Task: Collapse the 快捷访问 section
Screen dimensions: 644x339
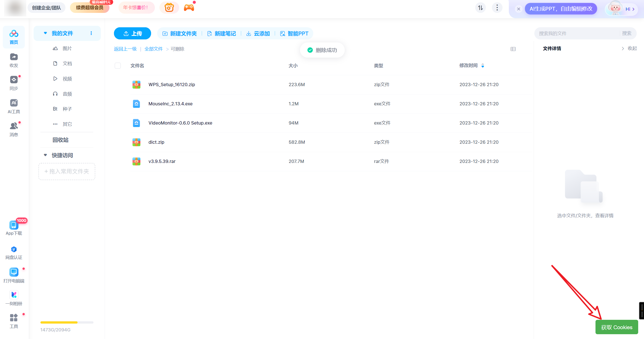Action: pos(45,155)
